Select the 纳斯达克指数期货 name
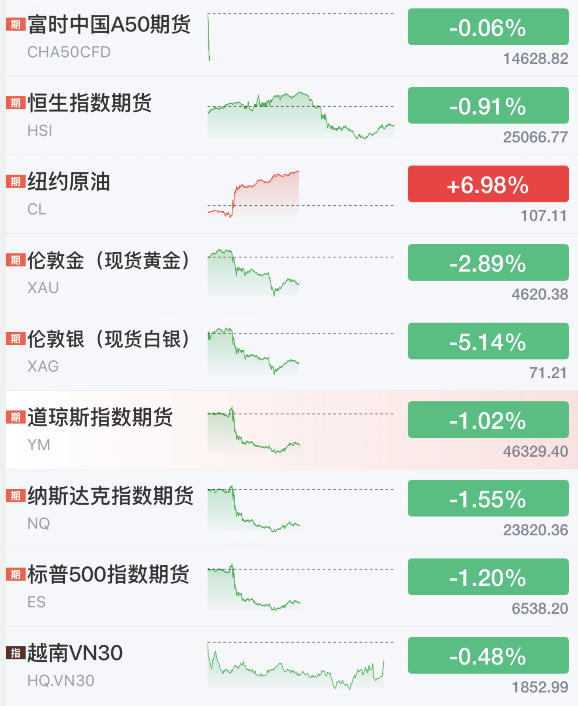This screenshot has width=578, height=706. click(x=110, y=496)
